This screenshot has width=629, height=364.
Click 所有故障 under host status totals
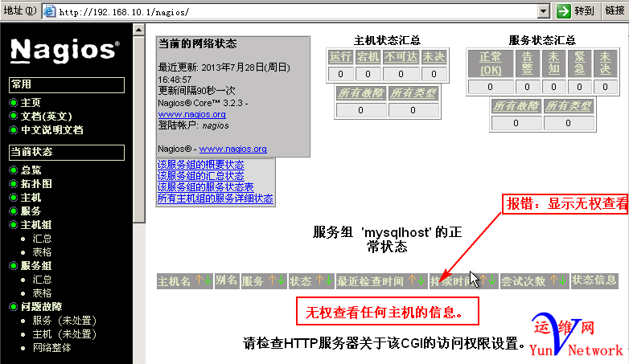click(x=361, y=93)
